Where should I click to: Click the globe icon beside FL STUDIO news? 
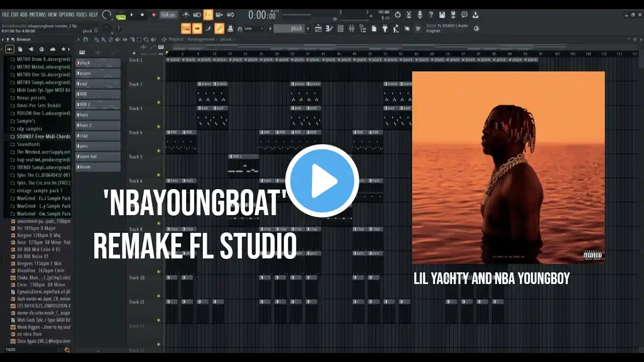[x=476, y=29]
